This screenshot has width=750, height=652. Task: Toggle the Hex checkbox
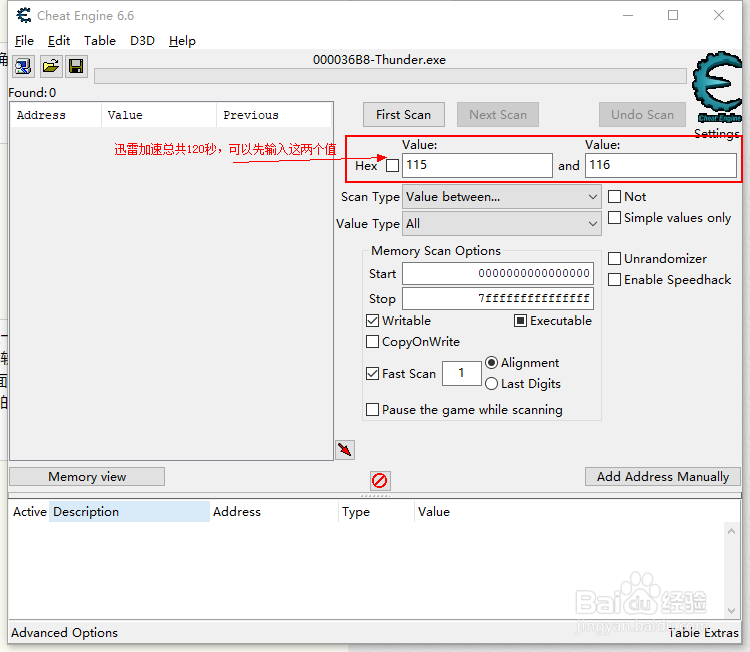click(392, 166)
